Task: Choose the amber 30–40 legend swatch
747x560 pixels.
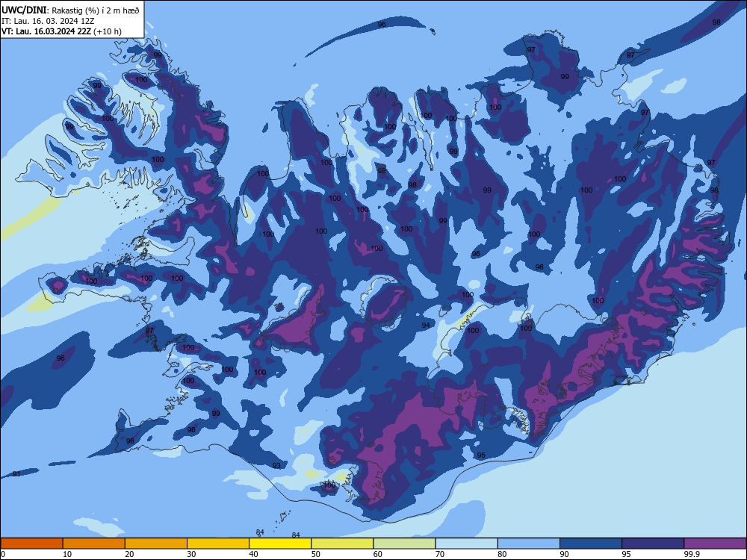Action: click(x=218, y=544)
